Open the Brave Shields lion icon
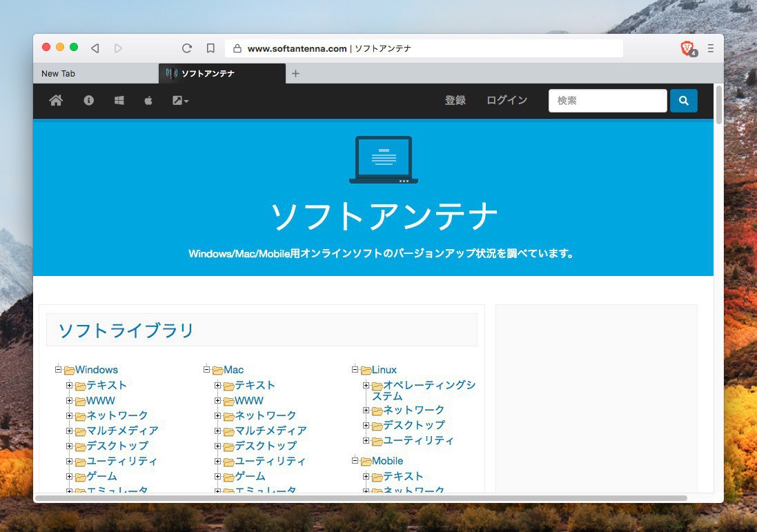Viewport: 757px width, 532px height. [x=688, y=48]
